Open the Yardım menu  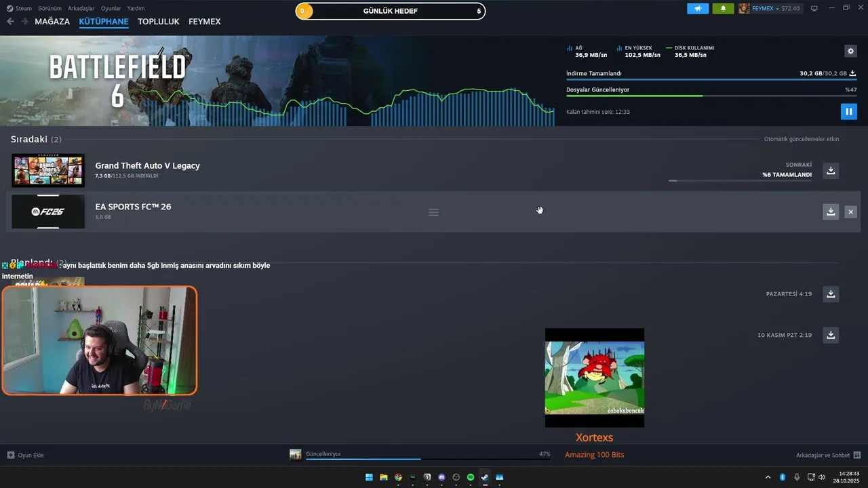click(x=136, y=8)
